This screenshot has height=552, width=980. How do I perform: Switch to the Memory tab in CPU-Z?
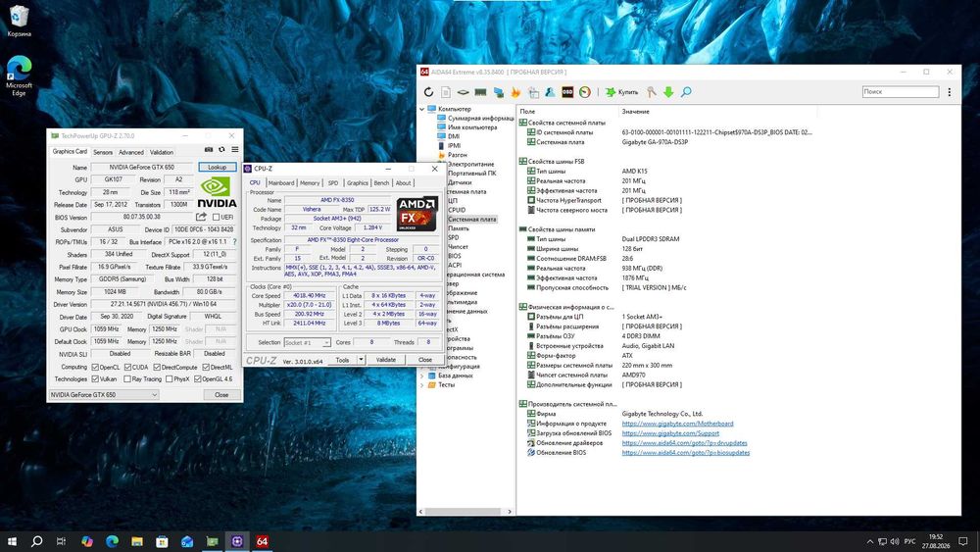point(310,182)
